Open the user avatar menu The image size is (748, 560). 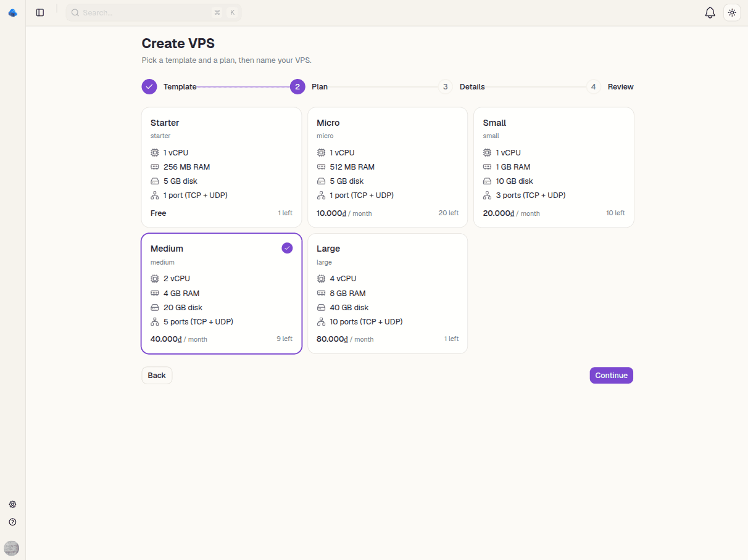click(x=11, y=548)
